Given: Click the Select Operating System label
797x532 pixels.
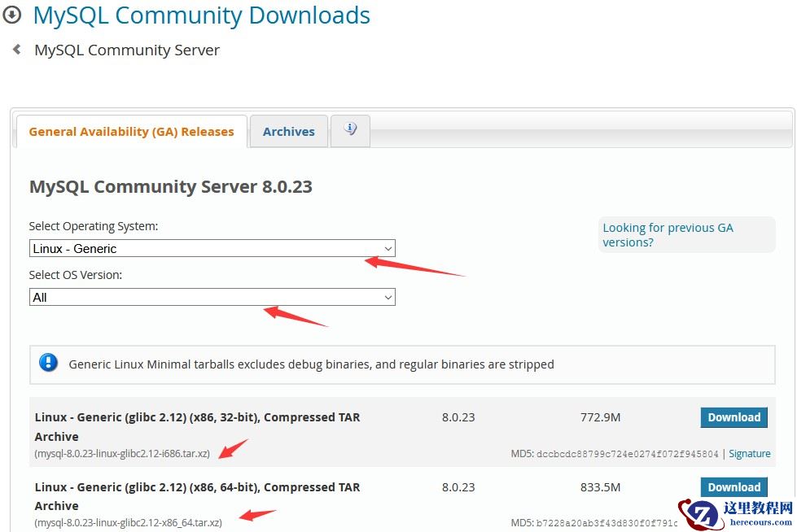Looking at the screenshot, I should pos(94,226).
